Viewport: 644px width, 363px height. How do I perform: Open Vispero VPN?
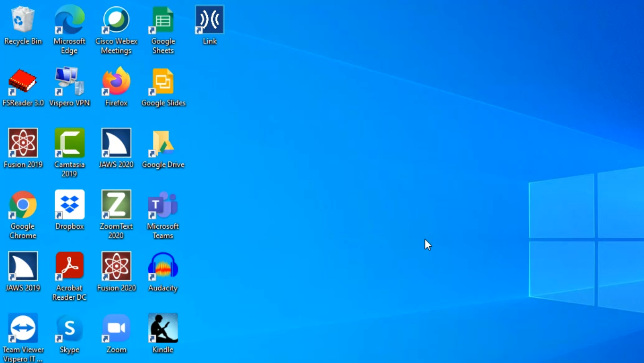pos(69,81)
